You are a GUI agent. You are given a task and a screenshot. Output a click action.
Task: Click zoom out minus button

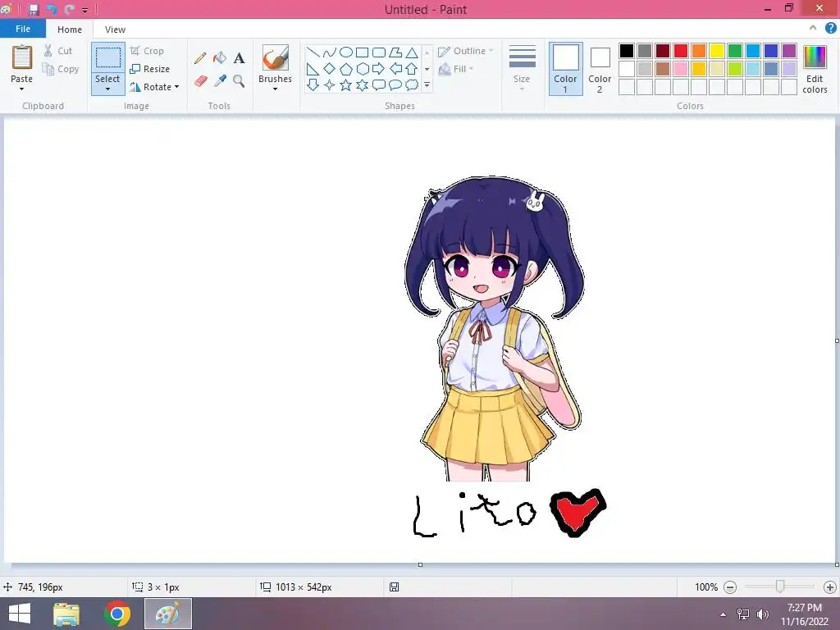click(x=729, y=587)
